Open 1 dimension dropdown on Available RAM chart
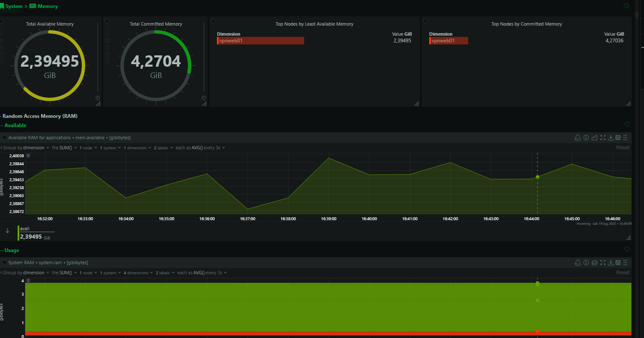The height and width of the screenshot is (338, 644). [x=138, y=148]
